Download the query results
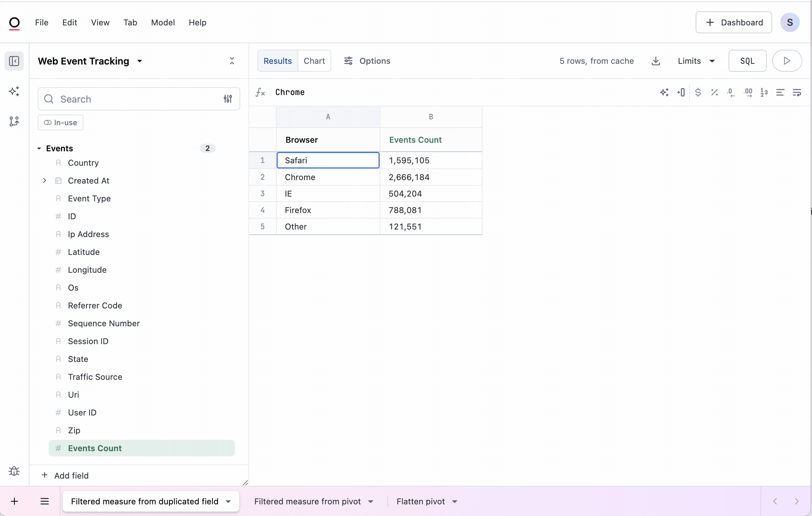 pos(656,61)
